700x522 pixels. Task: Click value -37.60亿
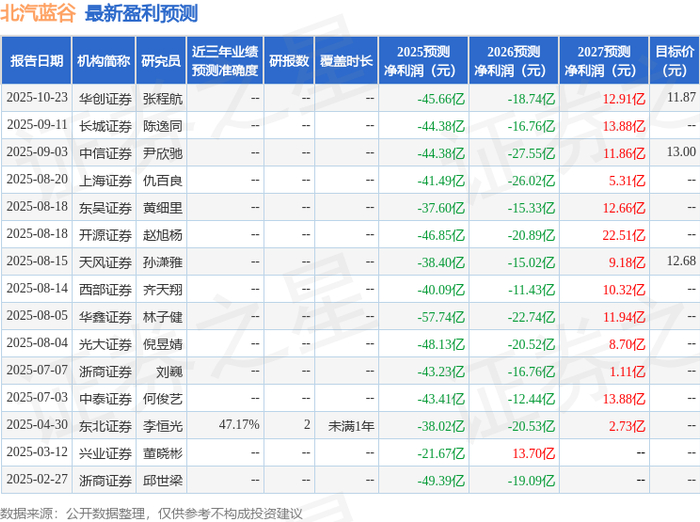[x=441, y=208]
